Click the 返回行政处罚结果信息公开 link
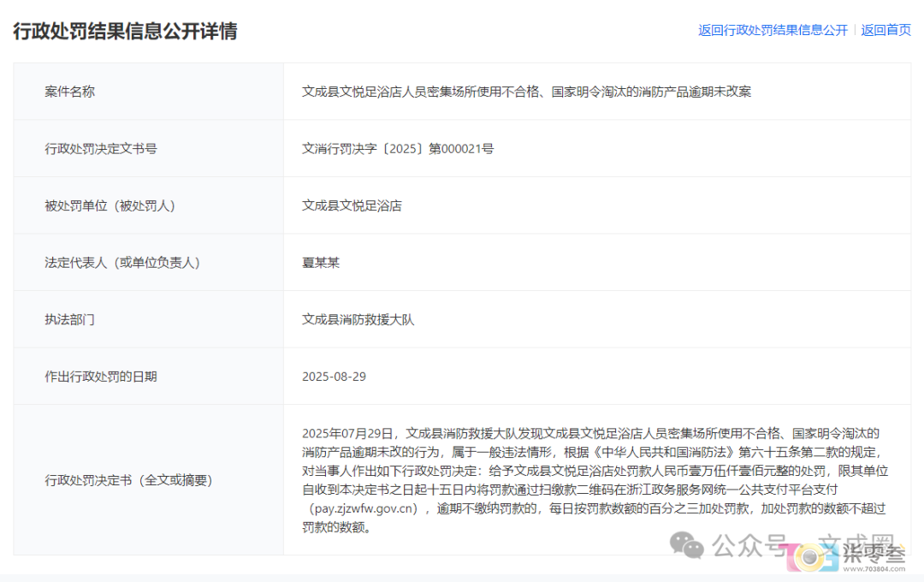 pos(773,30)
